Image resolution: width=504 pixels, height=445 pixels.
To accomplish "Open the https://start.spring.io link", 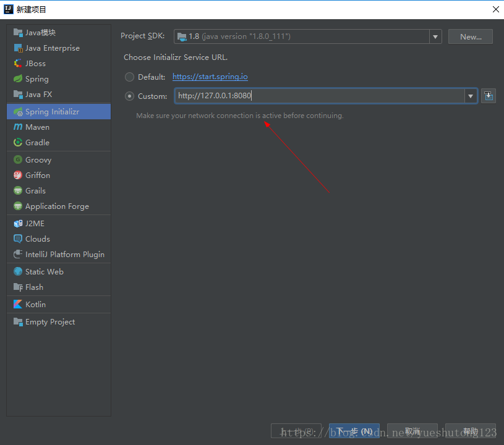I will [210, 77].
